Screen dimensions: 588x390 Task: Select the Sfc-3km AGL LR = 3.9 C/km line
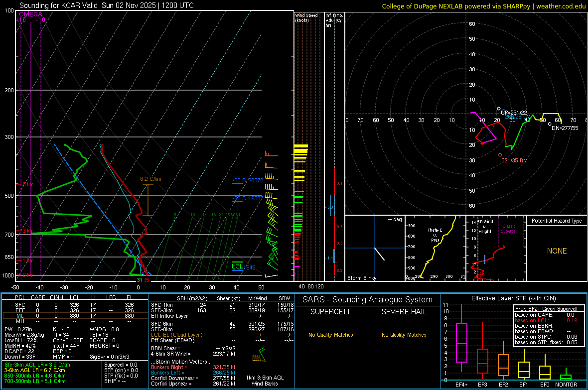(37, 365)
